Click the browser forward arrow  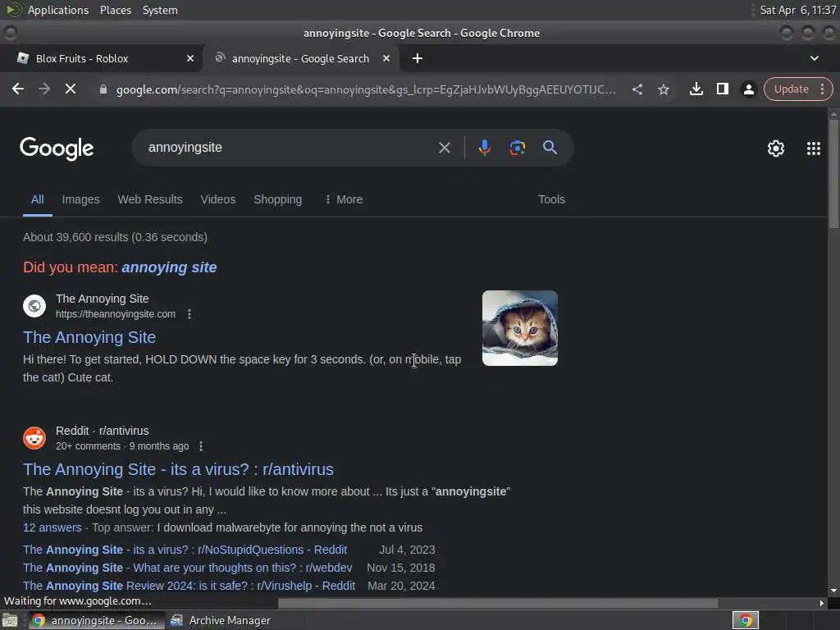pyautogui.click(x=44, y=89)
